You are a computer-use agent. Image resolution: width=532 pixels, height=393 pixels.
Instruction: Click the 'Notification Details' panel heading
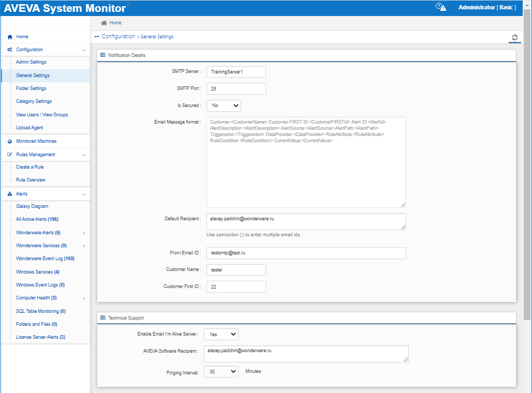point(127,55)
